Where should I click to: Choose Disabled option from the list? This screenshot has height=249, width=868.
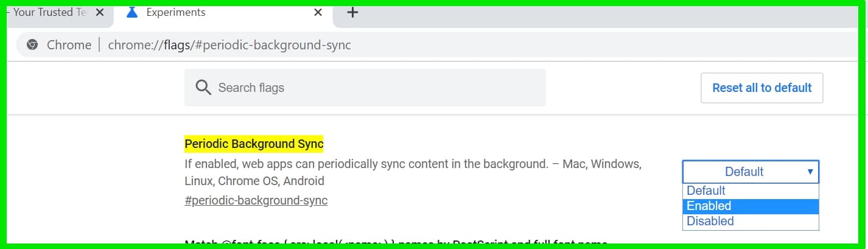(x=751, y=221)
